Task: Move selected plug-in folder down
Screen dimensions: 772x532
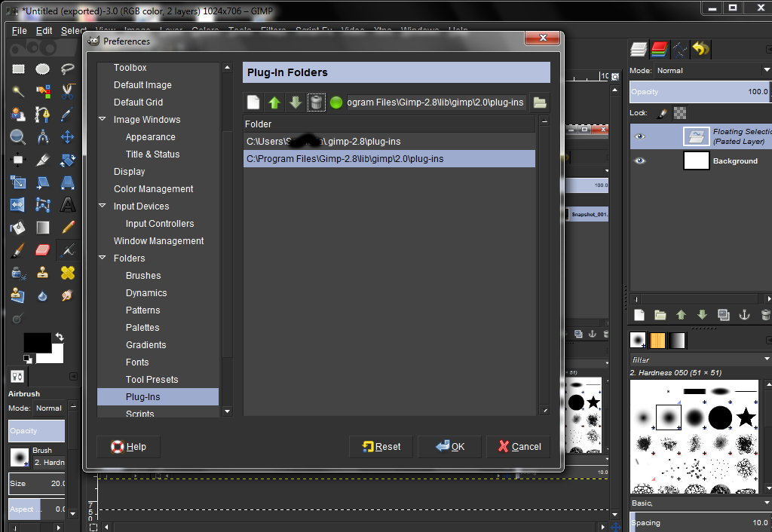Action: coord(296,102)
